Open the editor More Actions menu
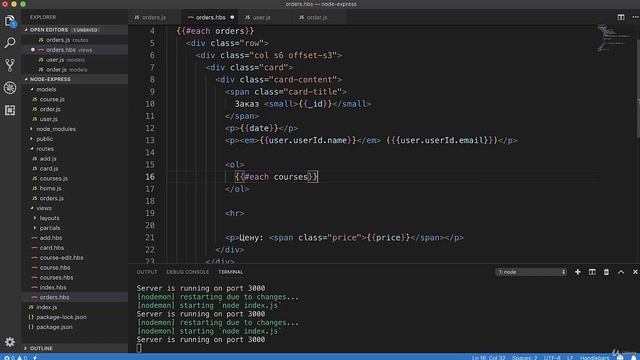The image size is (640, 360). pos(635,17)
